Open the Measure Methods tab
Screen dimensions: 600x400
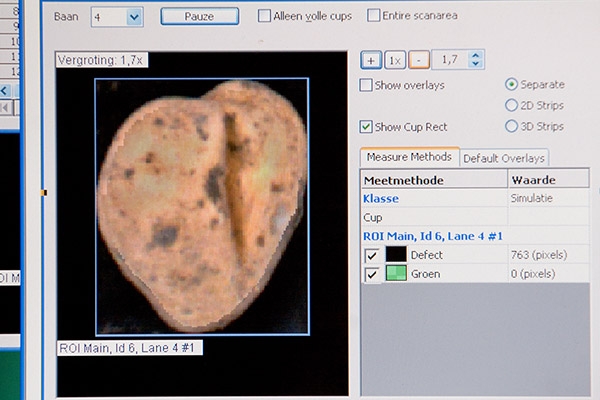[x=408, y=157]
